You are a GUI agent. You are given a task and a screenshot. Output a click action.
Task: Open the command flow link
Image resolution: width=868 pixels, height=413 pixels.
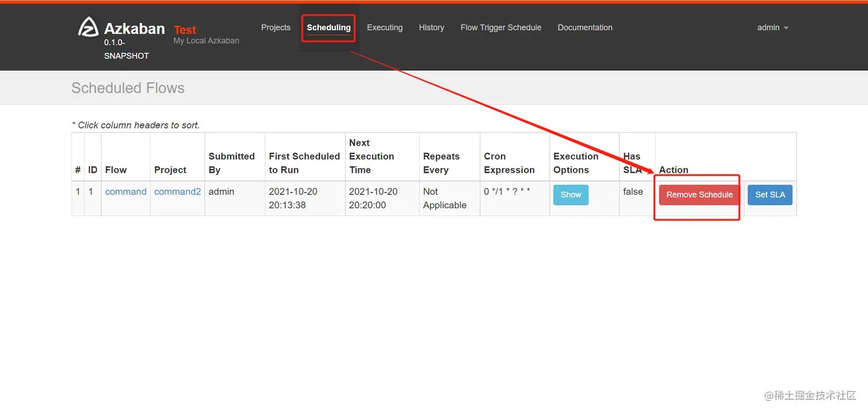click(126, 192)
